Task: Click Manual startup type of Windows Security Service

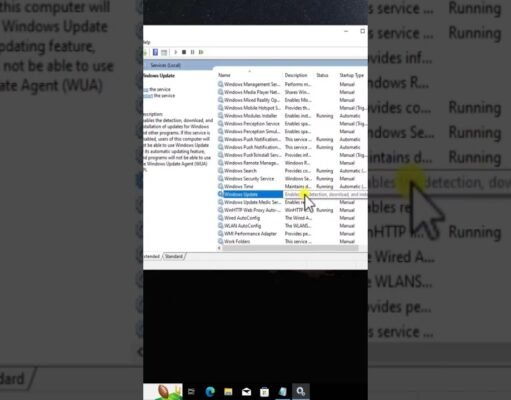Action: tap(347, 178)
